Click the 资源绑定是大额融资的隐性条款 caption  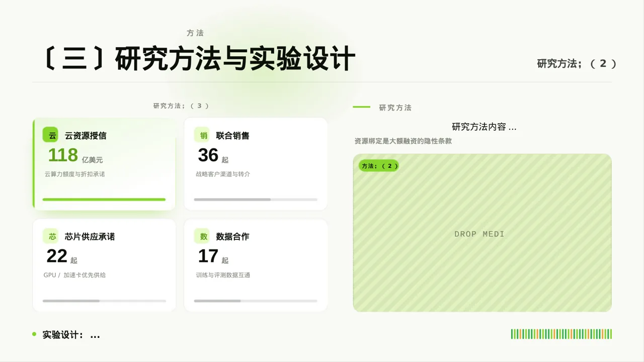403,141
